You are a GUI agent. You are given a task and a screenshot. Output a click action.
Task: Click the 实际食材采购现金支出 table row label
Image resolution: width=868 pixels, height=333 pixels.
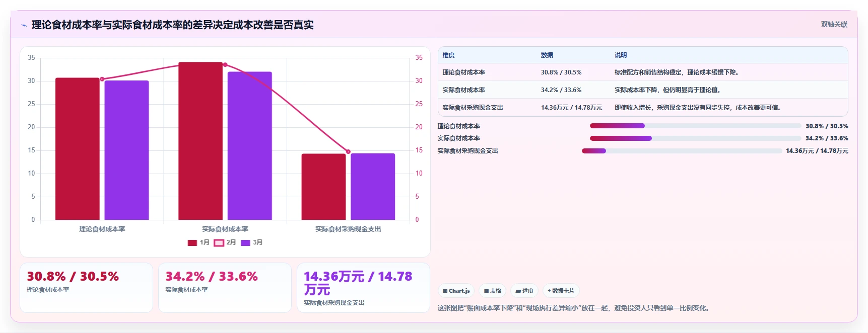click(473, 108)
